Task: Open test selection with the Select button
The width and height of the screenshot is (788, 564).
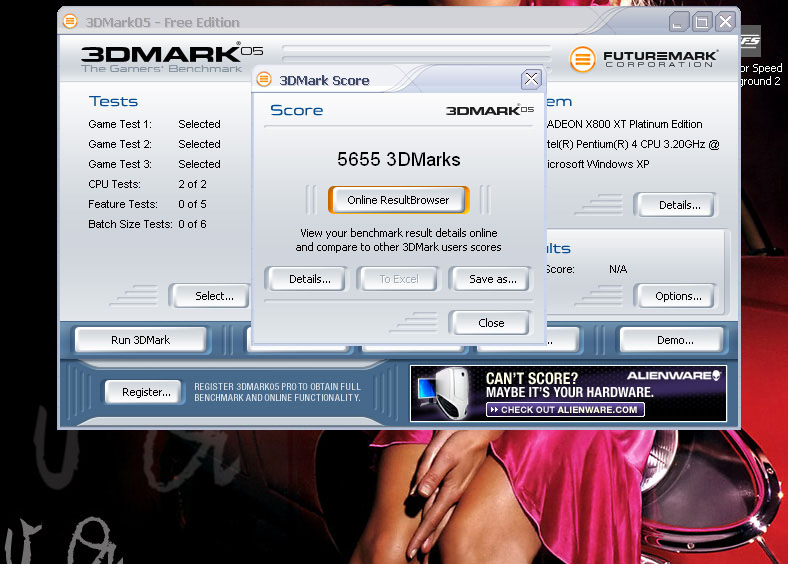Action: pos(213,296)
